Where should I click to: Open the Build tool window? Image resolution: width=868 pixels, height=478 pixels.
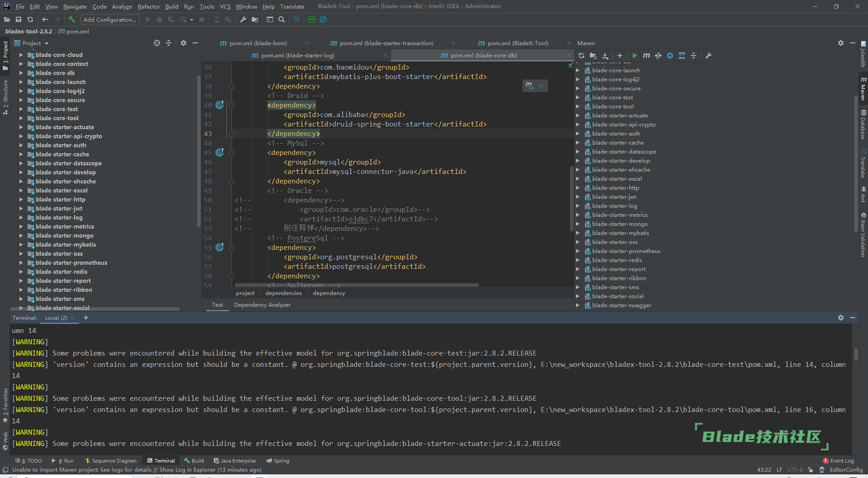194,461
